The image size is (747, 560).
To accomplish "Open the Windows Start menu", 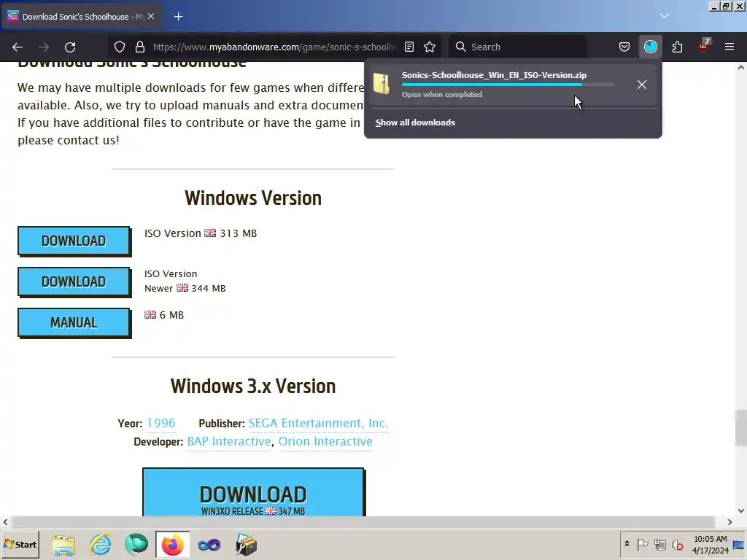I will [x=20, y=544].
